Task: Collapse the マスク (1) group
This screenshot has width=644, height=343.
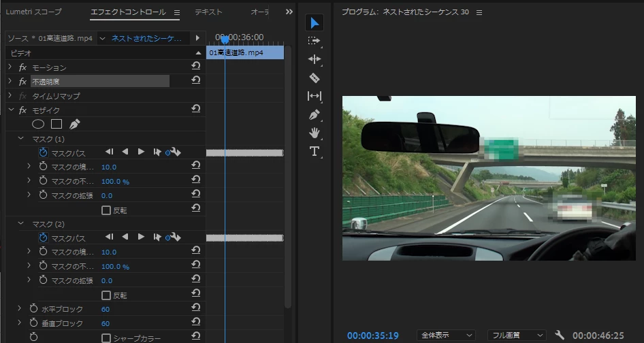Action: (20, 139)
